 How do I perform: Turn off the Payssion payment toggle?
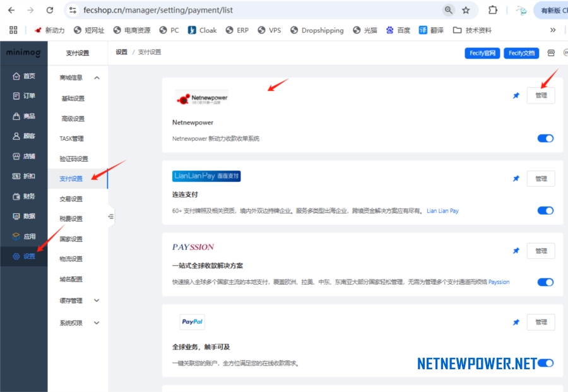(544, 283)
